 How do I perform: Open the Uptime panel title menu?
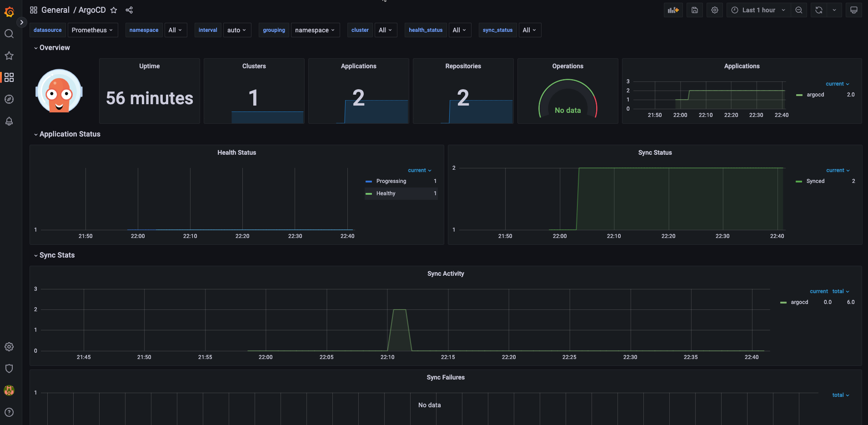(x=150, y=66)
